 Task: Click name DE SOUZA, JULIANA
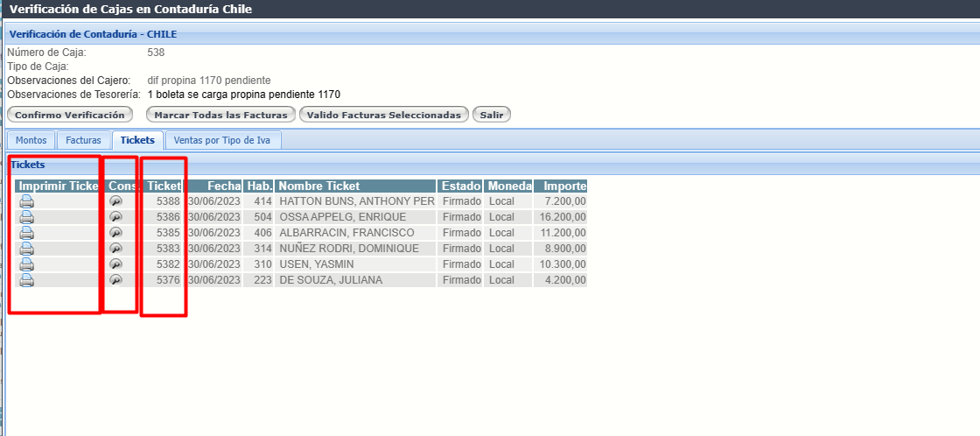[x=331, y=279]
